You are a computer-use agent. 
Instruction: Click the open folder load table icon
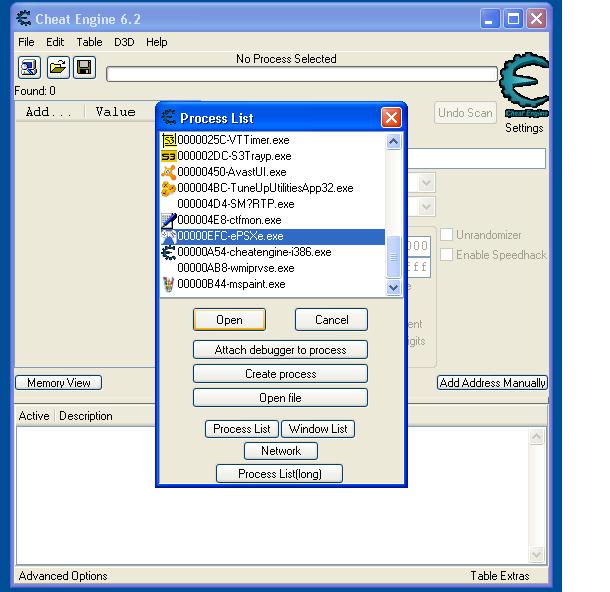[58, 68]
